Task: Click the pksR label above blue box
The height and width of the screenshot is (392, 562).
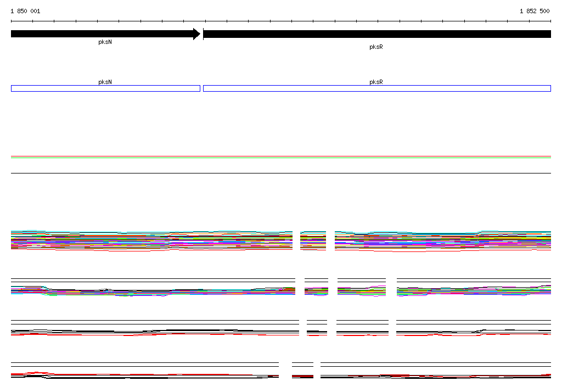Action: point(376,82)
